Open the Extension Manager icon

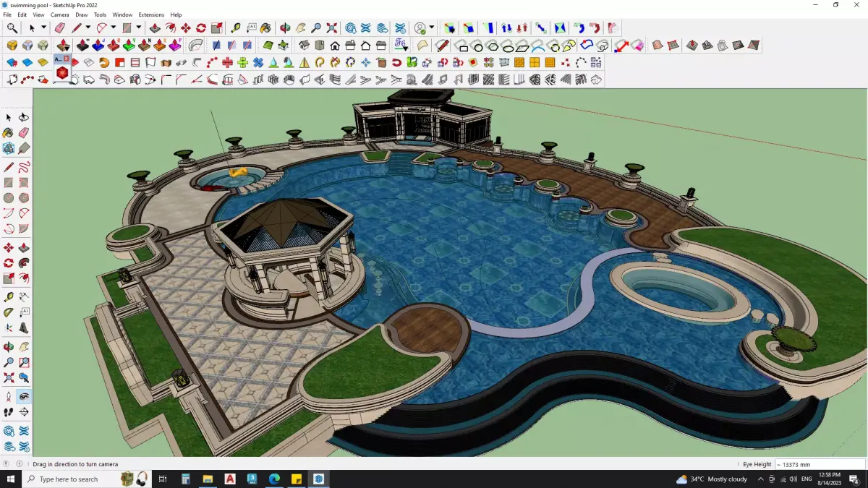pyautogui.click(x=399, y=28)
